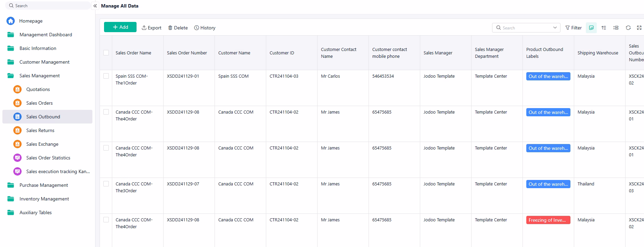Expand the Inventory Management folder
The height and width of the screenshot is (247, 644).
(x=44, y=199)
